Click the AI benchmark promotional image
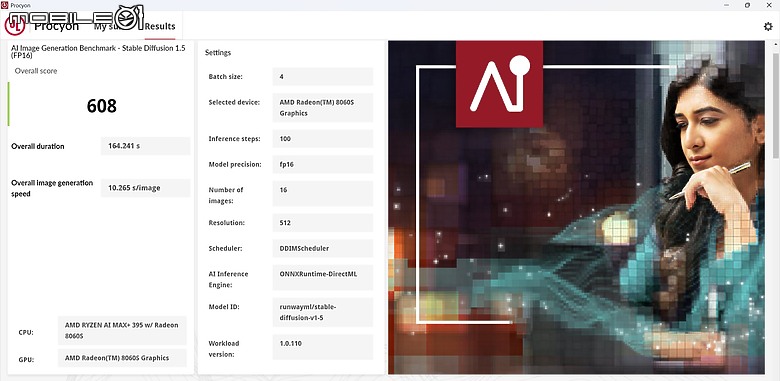Image resolution: width=780 pixels, height=381 pixels. (576, 207)
